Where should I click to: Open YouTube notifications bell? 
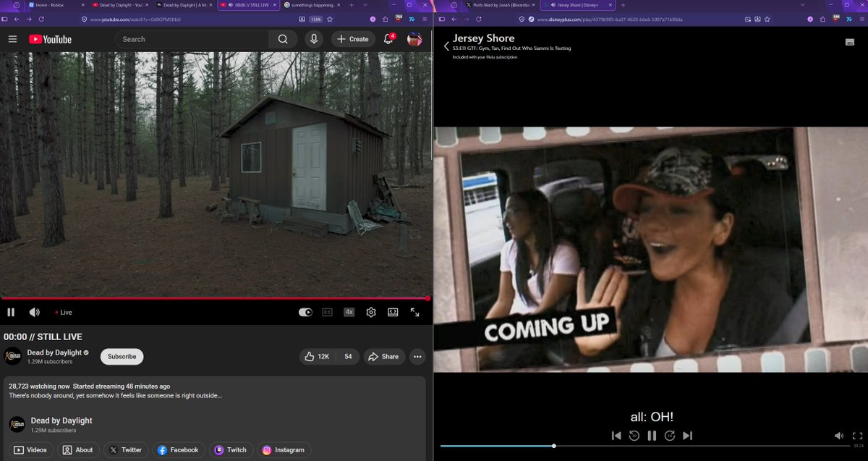click(x=388, y=39)
